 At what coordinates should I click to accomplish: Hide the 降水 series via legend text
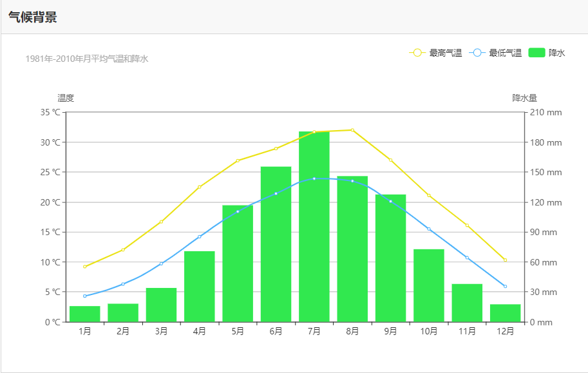tap(557, 53)
